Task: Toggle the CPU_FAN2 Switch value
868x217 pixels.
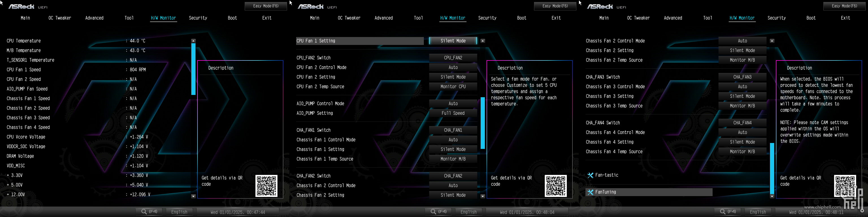Action: pyautogui.click(x=453, y=58)
